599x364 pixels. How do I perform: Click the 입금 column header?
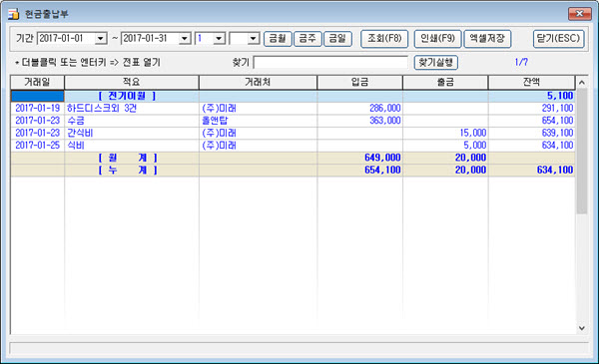tap(359, 82)
